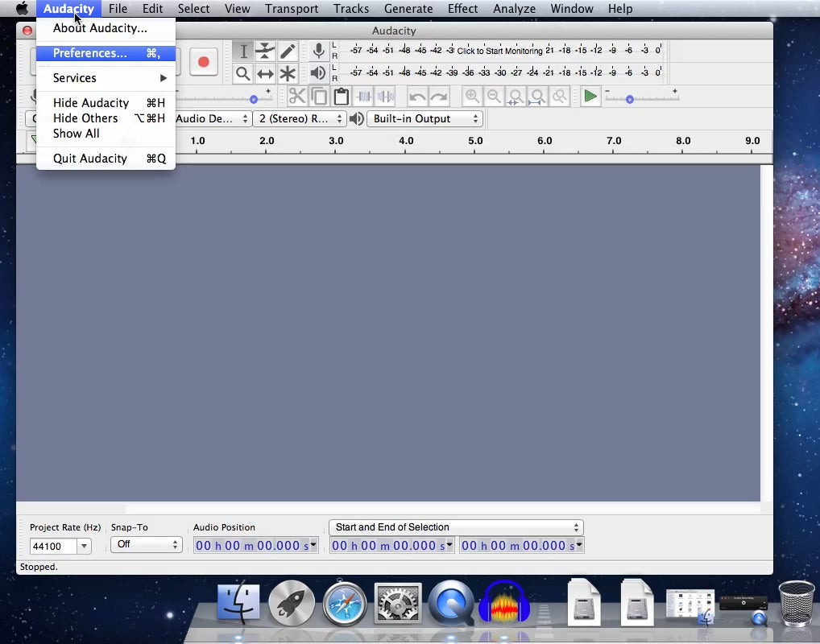The height and width of the screenshot is (644, 820).
Task: Open the Effect menu
Action: pyautogui.click(x=462, y=9)
